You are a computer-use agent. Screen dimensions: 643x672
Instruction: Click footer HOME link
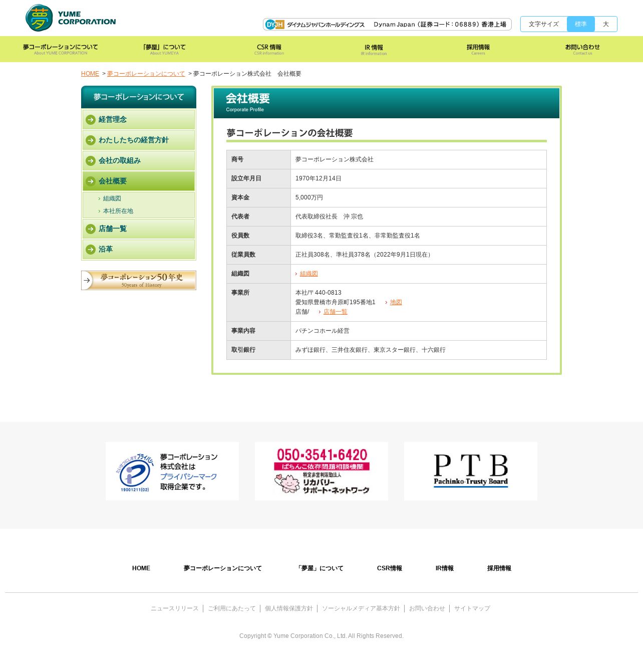[141, 568]
